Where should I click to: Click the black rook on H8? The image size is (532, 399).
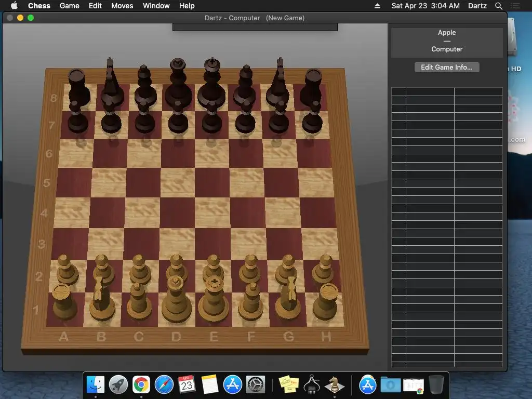pyautogui.click(x=312, y=86)
